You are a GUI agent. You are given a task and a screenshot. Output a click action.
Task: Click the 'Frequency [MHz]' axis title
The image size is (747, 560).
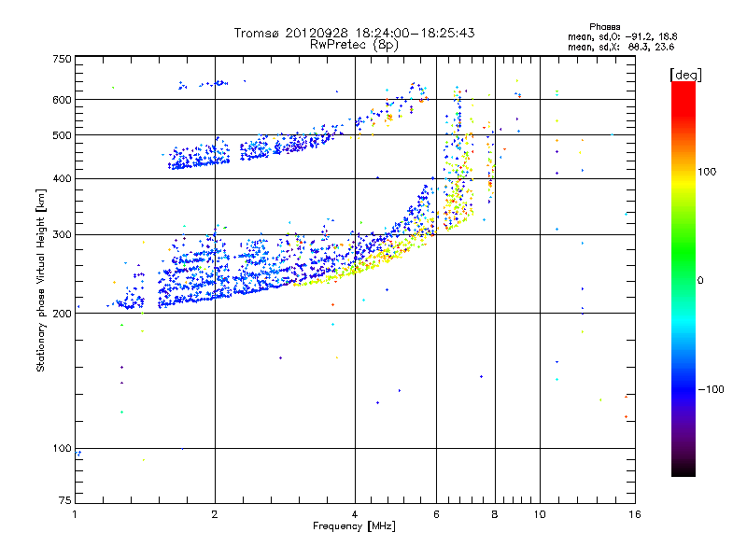point(354,526)
